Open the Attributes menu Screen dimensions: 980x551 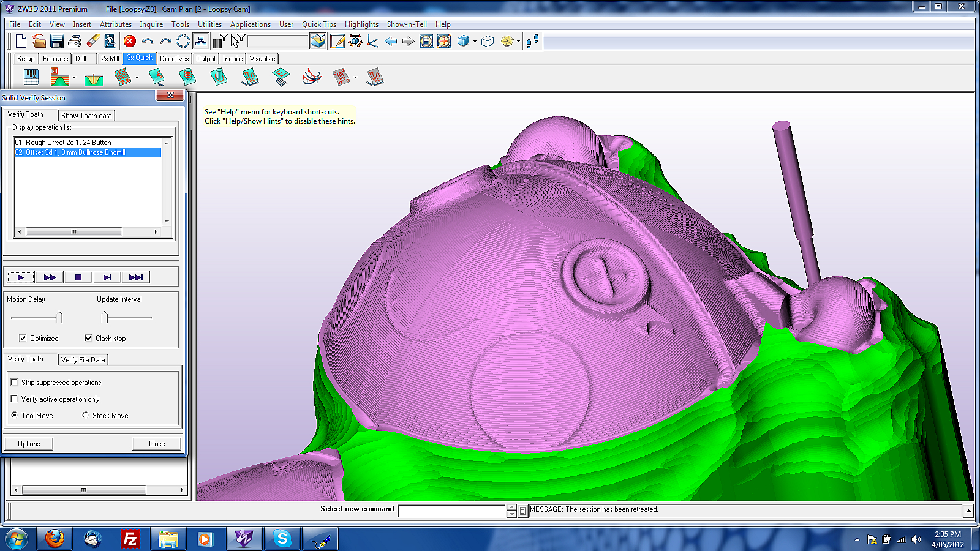coord(116,24)
